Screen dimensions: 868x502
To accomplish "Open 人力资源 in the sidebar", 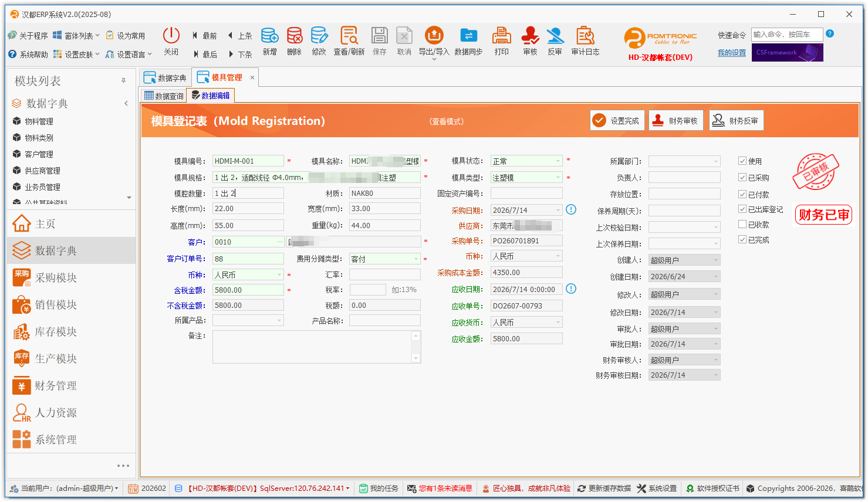I will [x=71, y=412].
